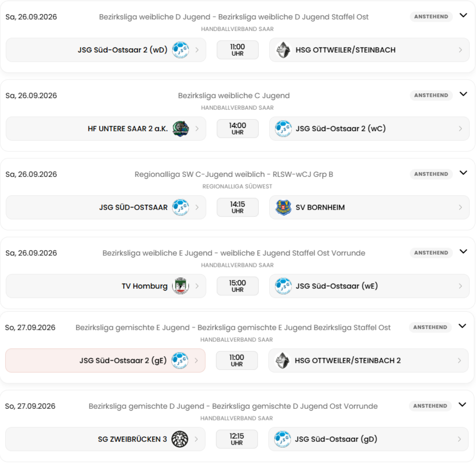476x476 pixels.
Task: Click the SG Zweibrücken 3 lion logo
Action: point(180,439)
